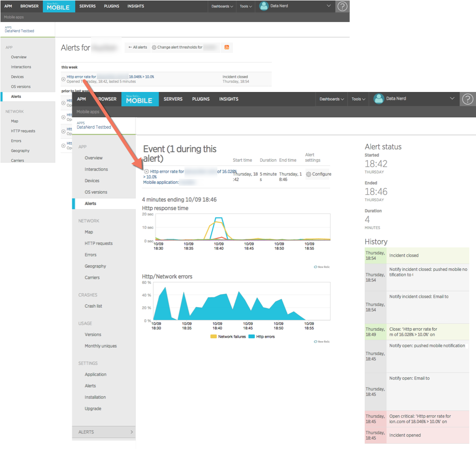This screenshot has width=476, height=449.
Task: Click All alerts back button
Action: 138,47
